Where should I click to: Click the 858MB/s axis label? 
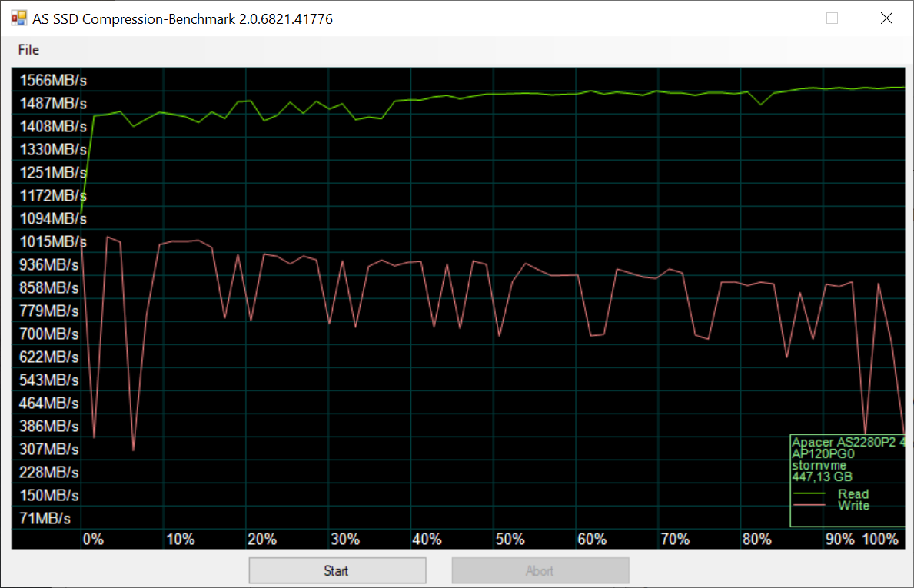pyautogui.click(x=49, y=288)
